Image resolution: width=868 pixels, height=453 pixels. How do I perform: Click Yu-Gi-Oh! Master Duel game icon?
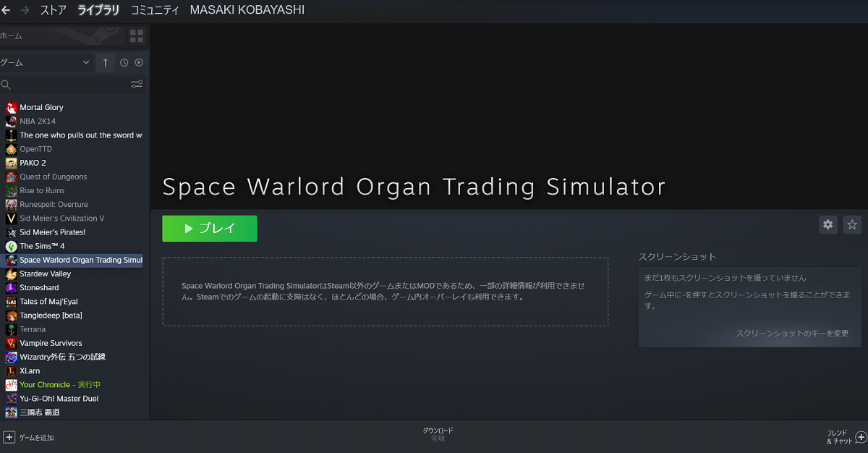[12, 399]
